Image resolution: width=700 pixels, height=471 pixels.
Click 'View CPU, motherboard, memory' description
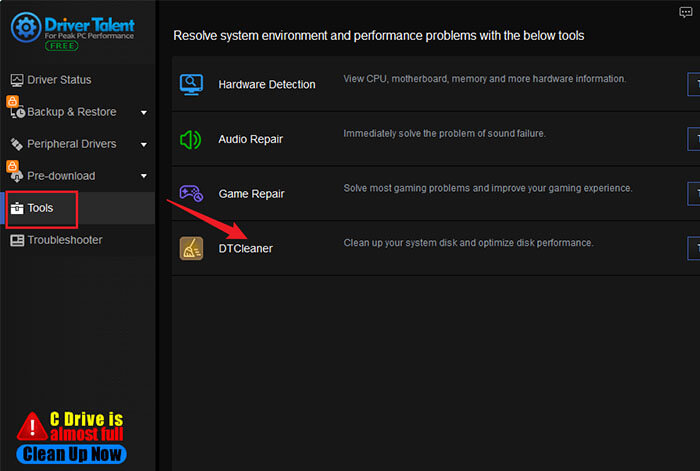coord(484,79)
